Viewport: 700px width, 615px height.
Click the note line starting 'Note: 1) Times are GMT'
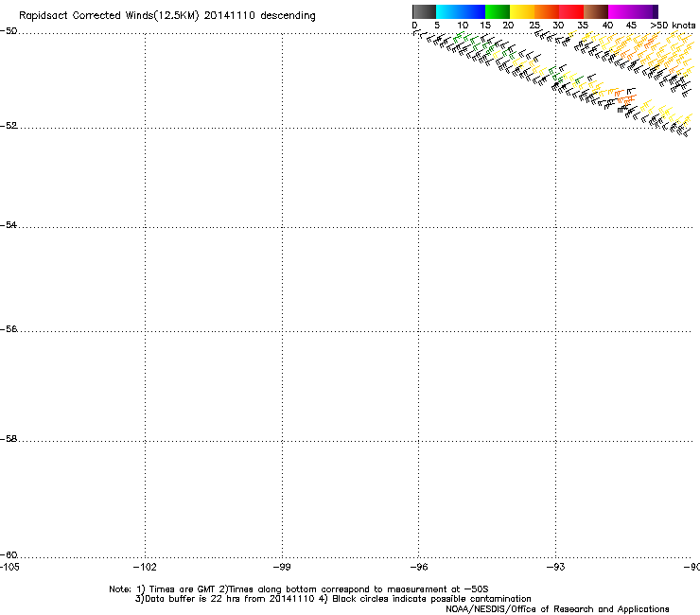[299, 589]
